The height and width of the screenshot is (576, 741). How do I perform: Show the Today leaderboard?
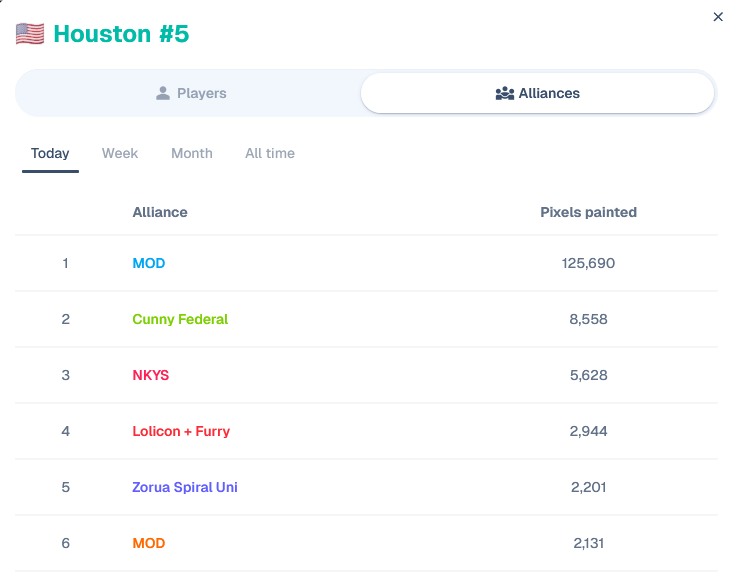[50, 154]
